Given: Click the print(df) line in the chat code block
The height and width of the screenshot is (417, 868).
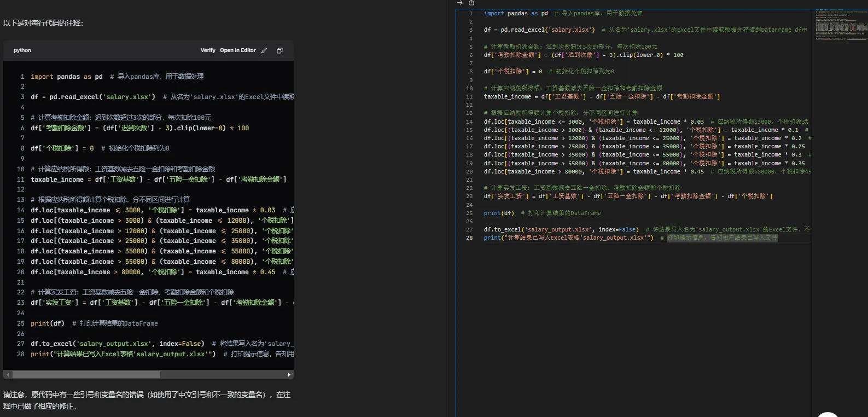Looking at the screenshot, I should [48, 323].
